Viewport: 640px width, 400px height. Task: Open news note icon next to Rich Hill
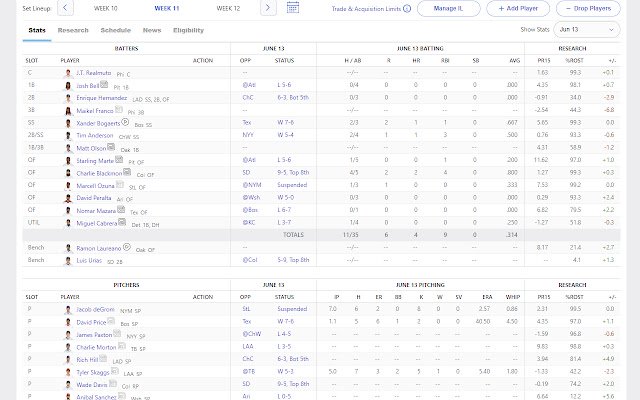[103, 359]
